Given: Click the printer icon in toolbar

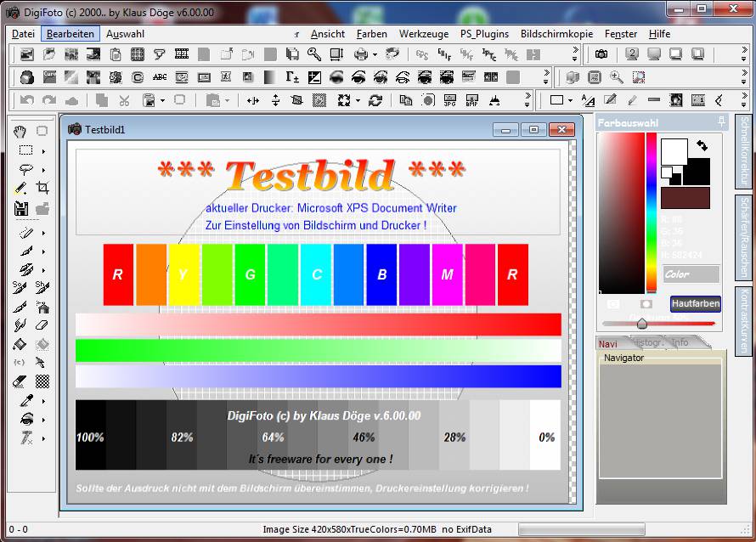Looking at the screenshot, I should [360, 54].
